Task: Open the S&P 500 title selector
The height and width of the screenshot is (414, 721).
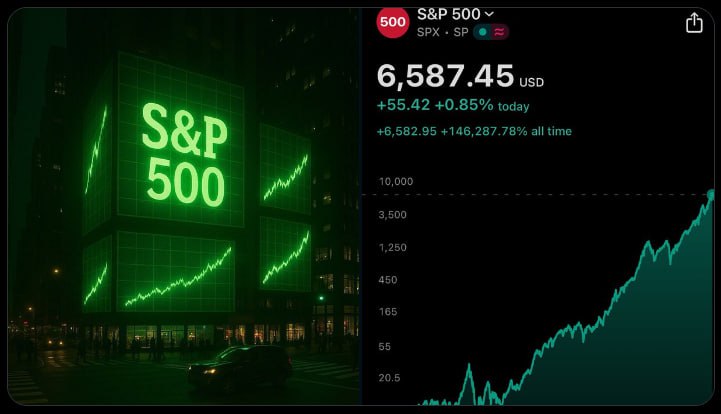Action: tap(455, 14)
